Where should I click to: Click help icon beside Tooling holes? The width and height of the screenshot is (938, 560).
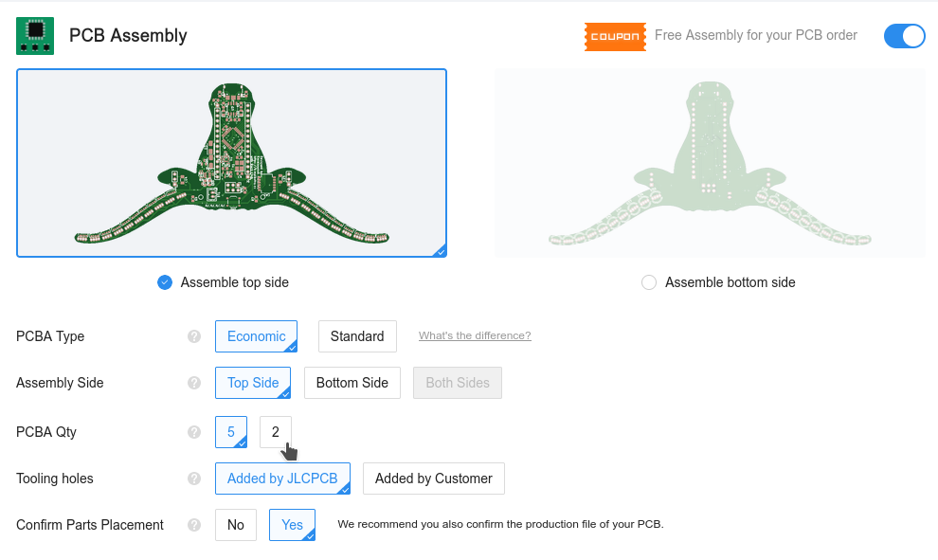(194, 479)
